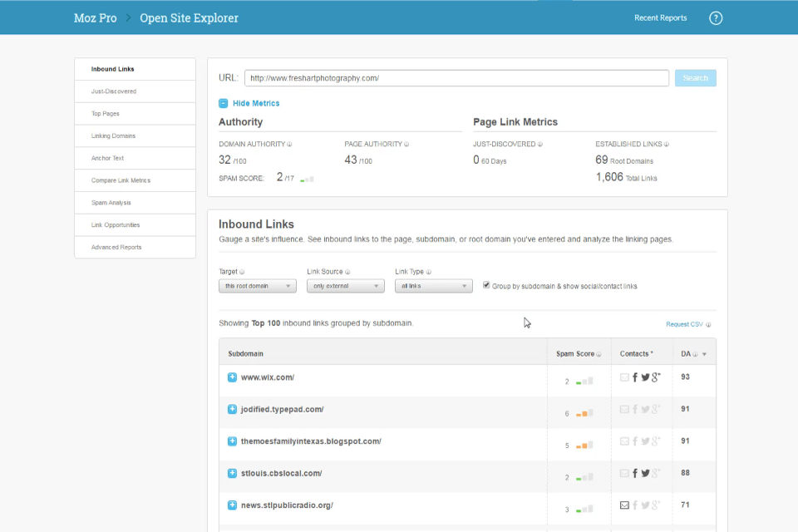
Task: Click info icon next to Target
Action: [242, 273]
